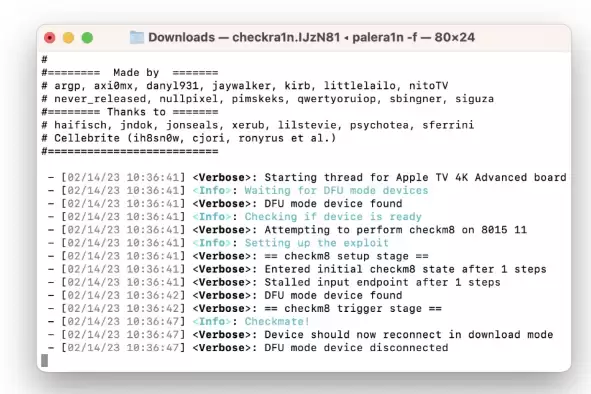The image size is (591, 394).
Task: Click the Downloads folder icon in title bar
Action: [137, 37]
